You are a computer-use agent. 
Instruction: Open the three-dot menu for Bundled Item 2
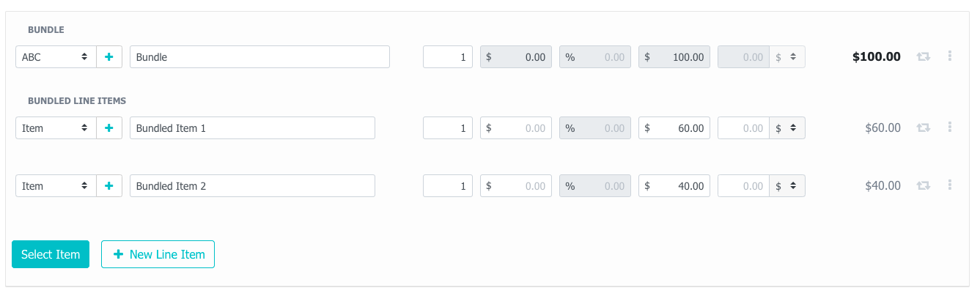(x=950, y=185)
